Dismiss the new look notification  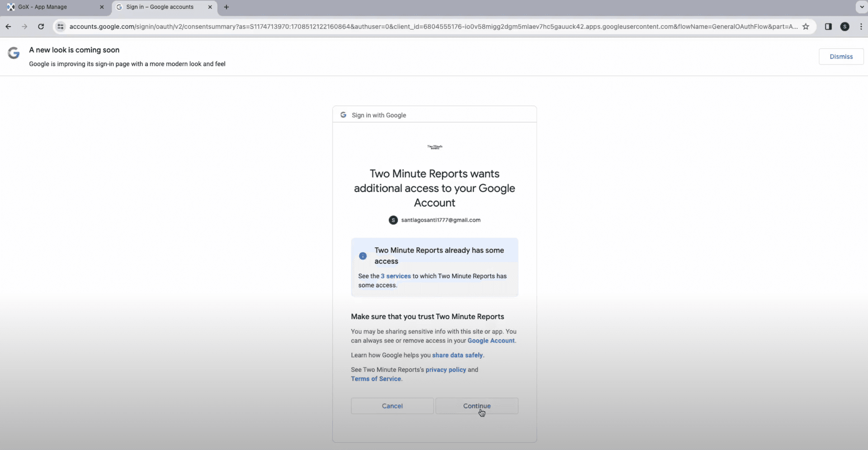click(x=841, y=56)
